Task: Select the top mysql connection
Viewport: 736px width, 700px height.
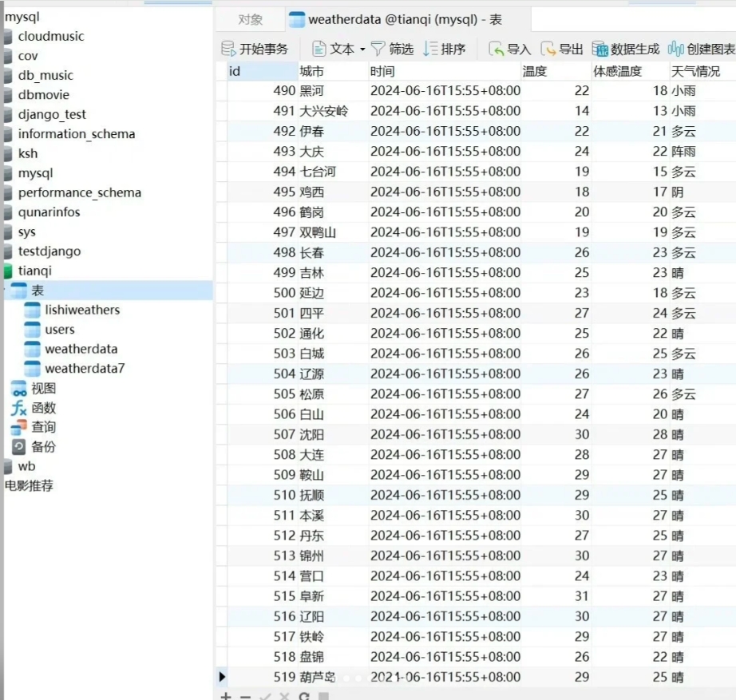Action: (x=22, y=17)
